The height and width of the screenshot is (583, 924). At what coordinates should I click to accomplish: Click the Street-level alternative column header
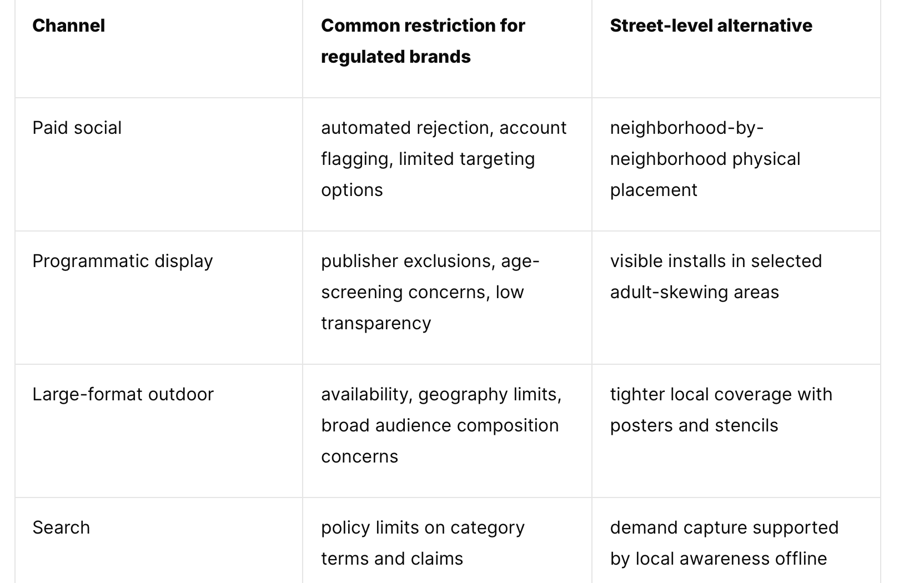pyautogui.click(x=711, y=26)
